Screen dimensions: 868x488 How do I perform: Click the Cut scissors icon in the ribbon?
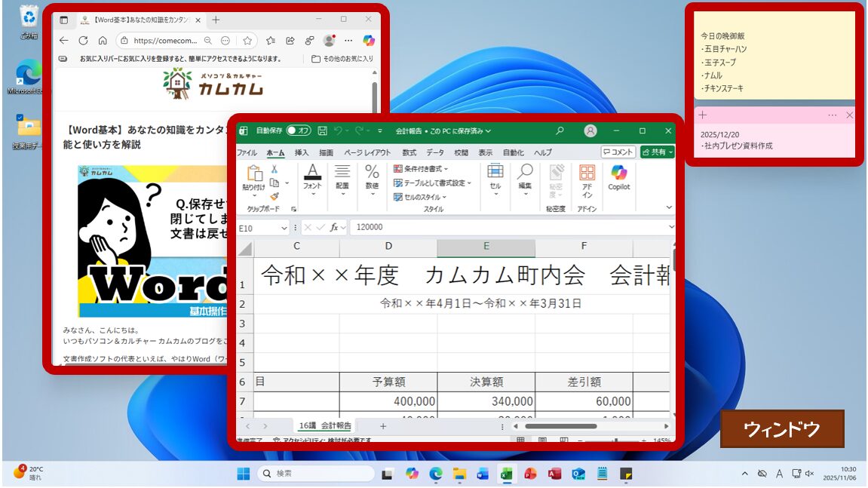tap(275, 169)
